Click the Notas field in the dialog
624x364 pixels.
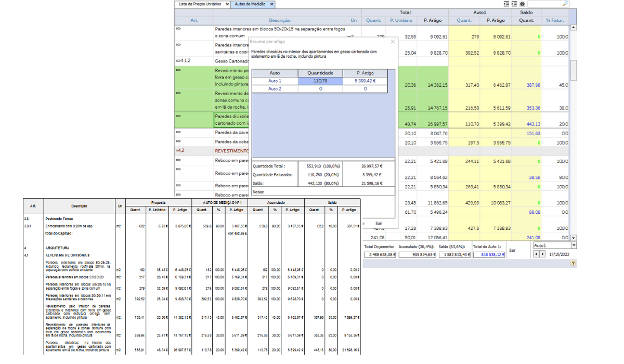click(x=322, y=192)
